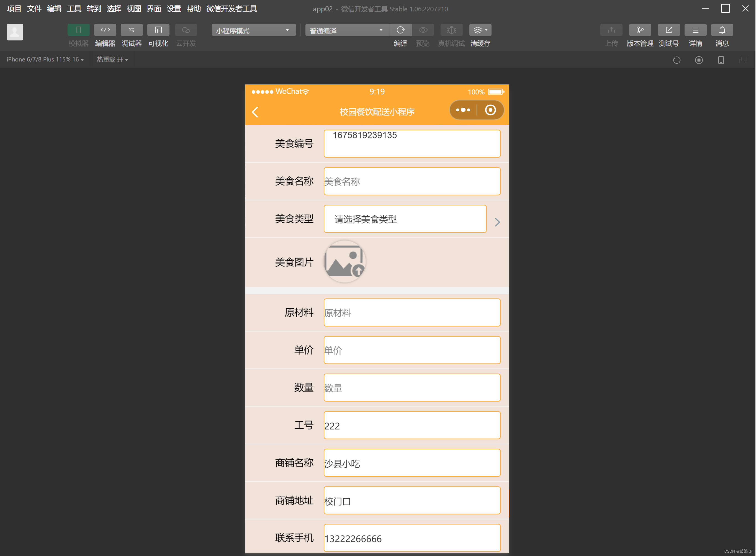Open the visualization (可视化) layout icon
This screenshot has height=556, width=756.
click(158, 30)
